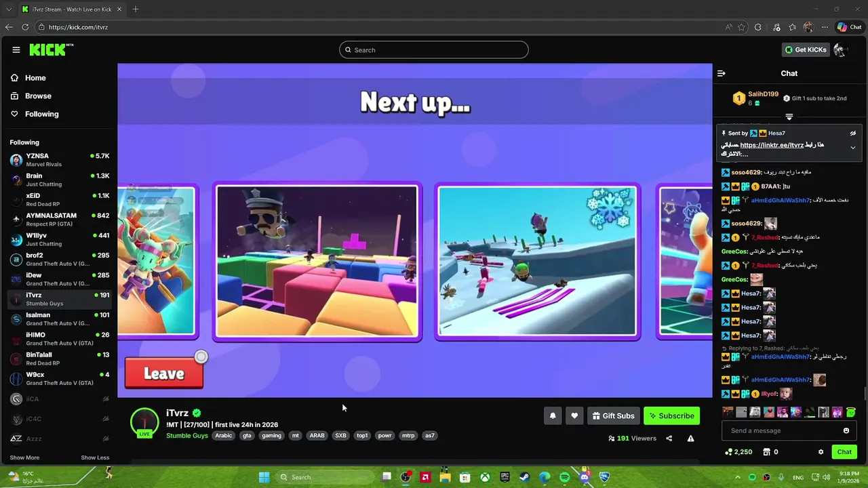Select the SXB tag
Screen dimensions: 868x488
340,436
